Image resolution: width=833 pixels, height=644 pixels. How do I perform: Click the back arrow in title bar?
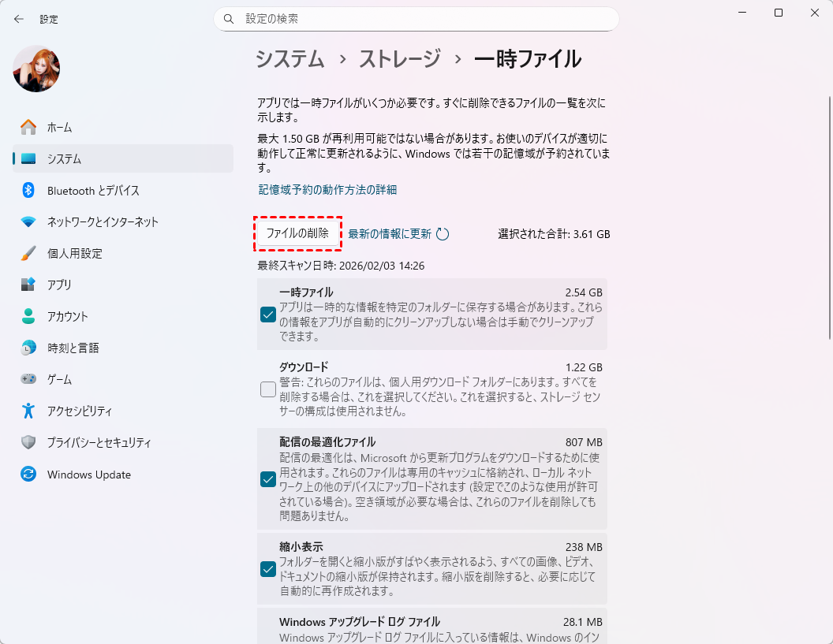coord(19,19)
